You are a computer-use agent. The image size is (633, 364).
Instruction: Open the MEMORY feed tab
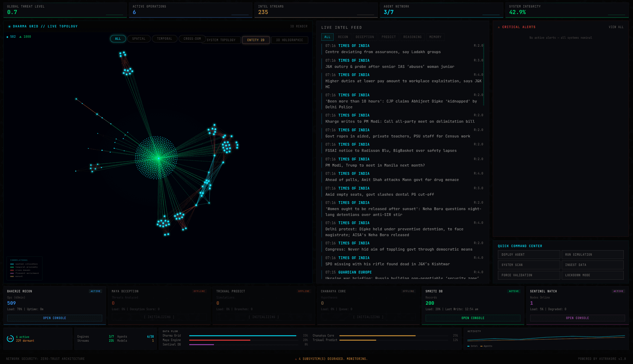coord(435,37)
